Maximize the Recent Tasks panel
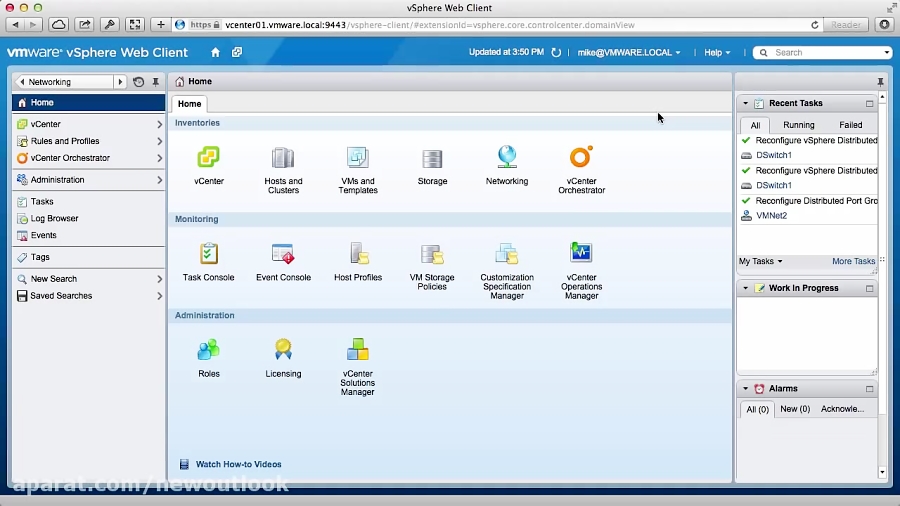 click(x=870, y=104)
